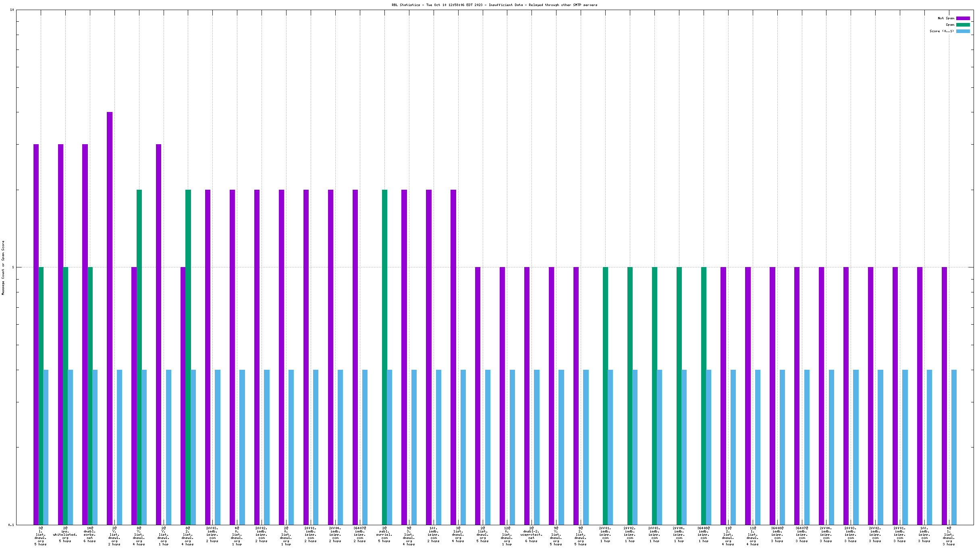Click the blue Score (0..1) legend swatch
The height and width of the screenshot is (551, 980).
[963, 31]
